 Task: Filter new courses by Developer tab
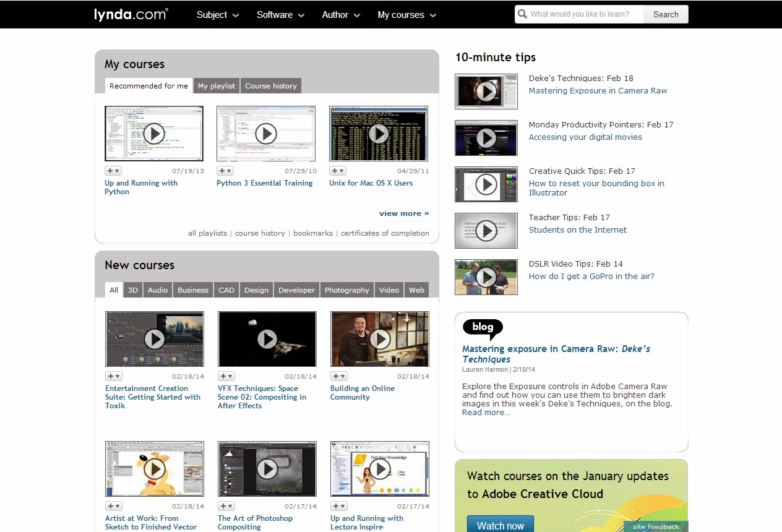point(297,290)
